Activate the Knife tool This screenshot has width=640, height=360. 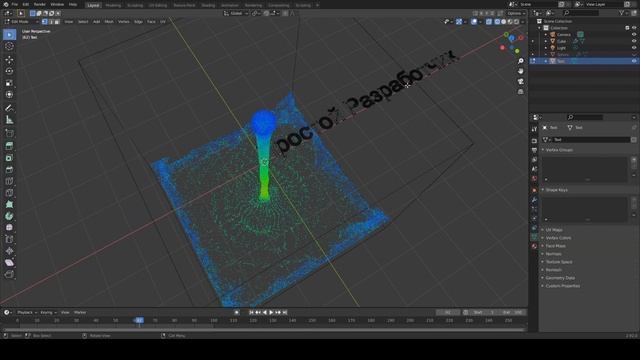click(9, 193)
